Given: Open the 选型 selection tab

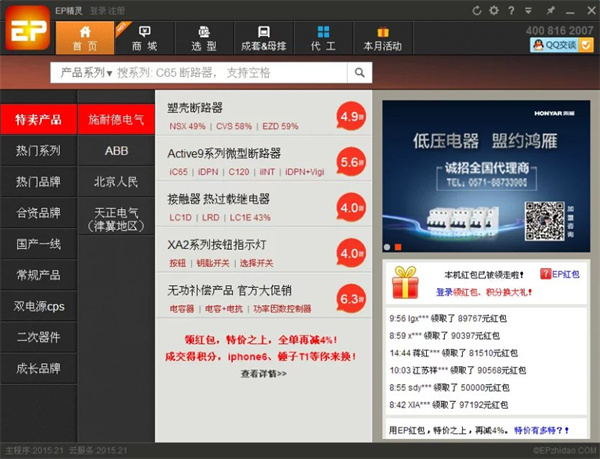Looking at the screenshot, I should [x=204, y=38].
